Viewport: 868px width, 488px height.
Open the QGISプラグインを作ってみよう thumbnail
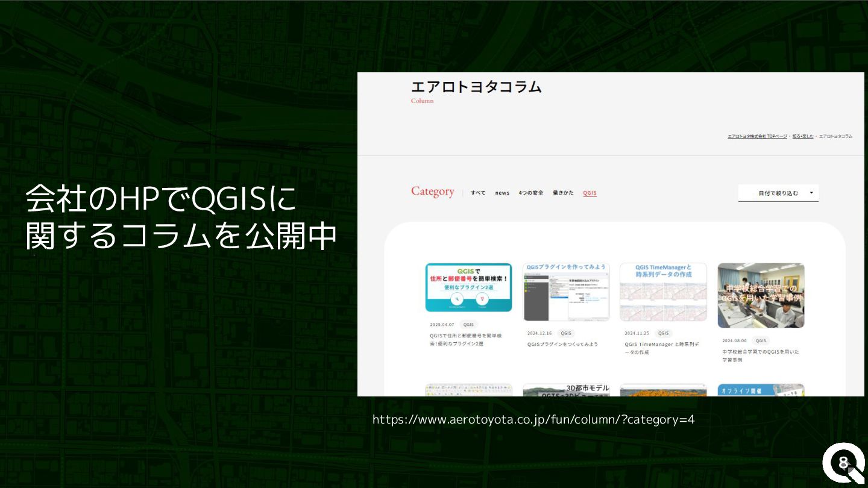pos(566,292)
